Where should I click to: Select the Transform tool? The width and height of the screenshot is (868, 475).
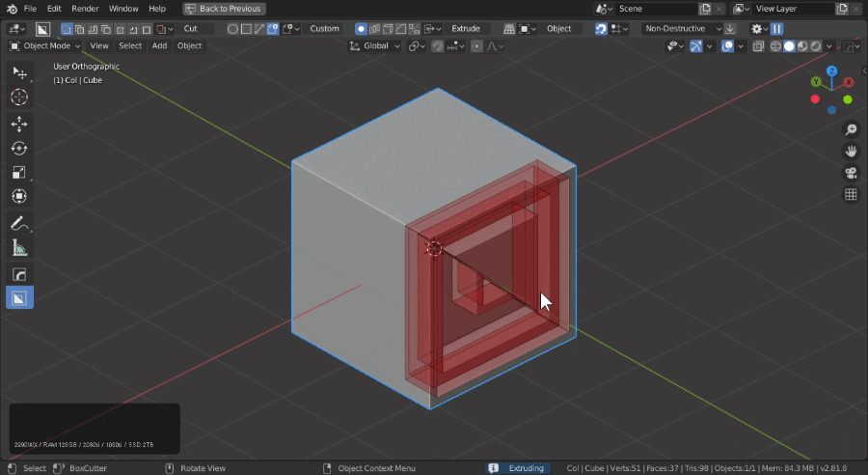[19, 196]
